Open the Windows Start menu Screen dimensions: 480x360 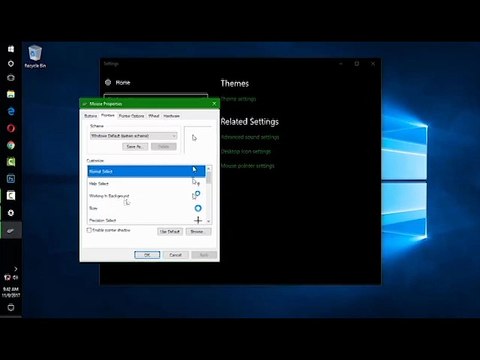[x=11, y=49]
